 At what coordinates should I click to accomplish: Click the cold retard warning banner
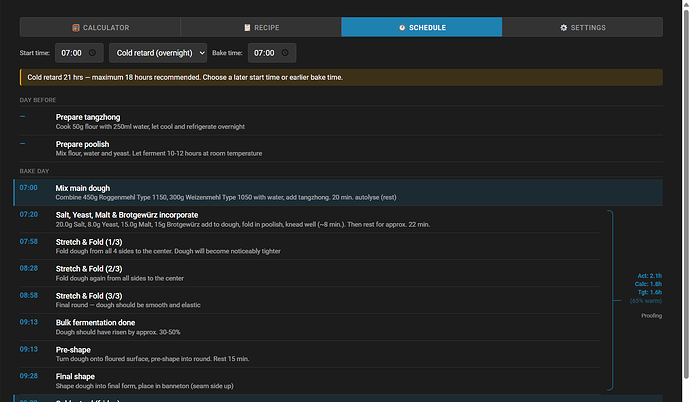coord(340,77)
